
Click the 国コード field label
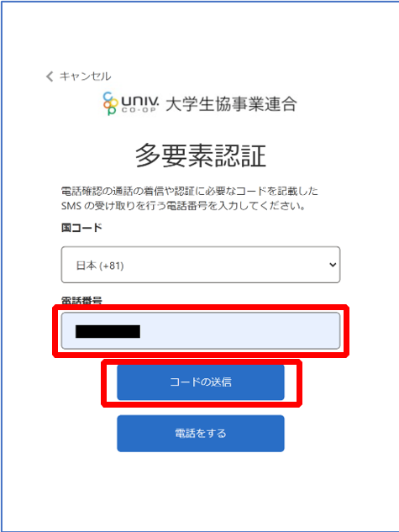(x=81, y=227)
